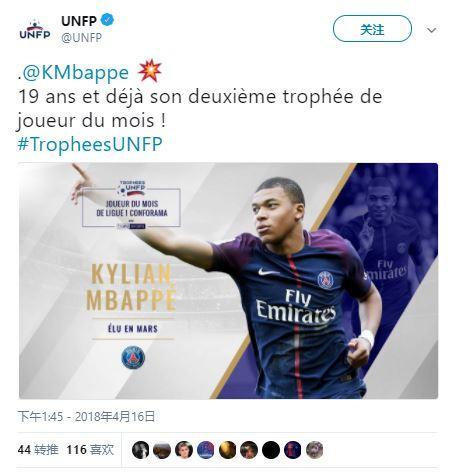View the 44 转推 retweets list
This screenshot has height=475, width=464.
pyautogui.click(x=38, y=450)
